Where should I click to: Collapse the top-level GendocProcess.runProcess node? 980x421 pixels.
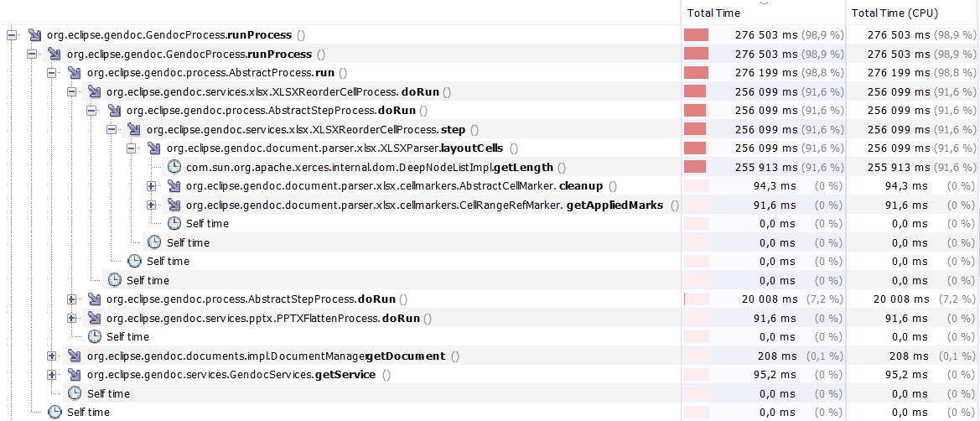pyautogui.click(x=12, y=35)
